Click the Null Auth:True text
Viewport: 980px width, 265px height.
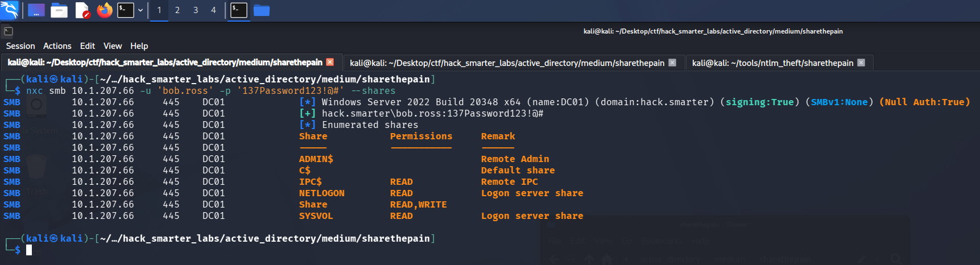pos(925,102)
